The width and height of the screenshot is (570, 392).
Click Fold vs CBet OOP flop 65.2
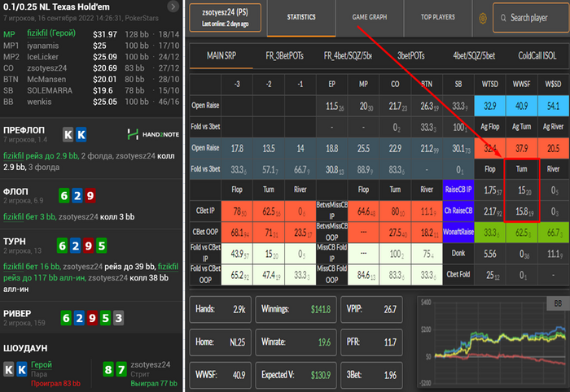tap(237, 275)
